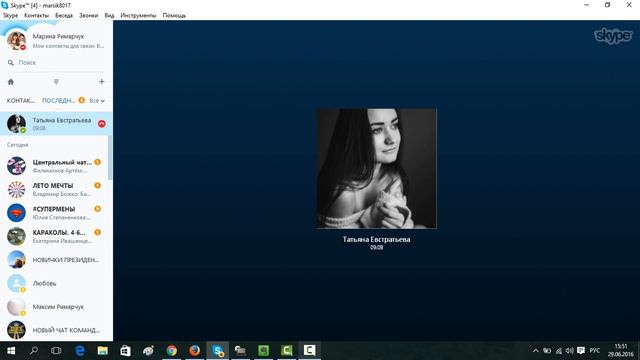640x360 pixels.
Task: Click Татьяна Евстратьева call photo
Action: pos(376,168)
